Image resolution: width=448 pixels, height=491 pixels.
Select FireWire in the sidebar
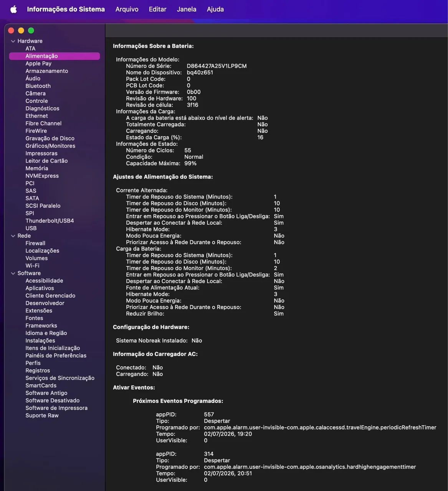[36, 131]
